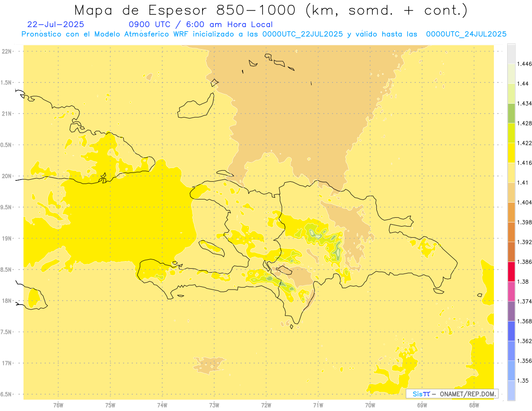532x411 pixels.
Task: Click the 18N latitude label
Action: click(x=8, y=301)
